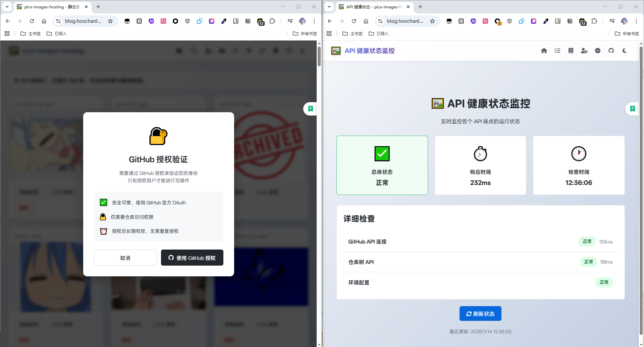Image resolution: width=644 pixels, height=347 pixels.
Task: Expand the 主书签 bookmark folder in right window
Action: coord(353,33)
